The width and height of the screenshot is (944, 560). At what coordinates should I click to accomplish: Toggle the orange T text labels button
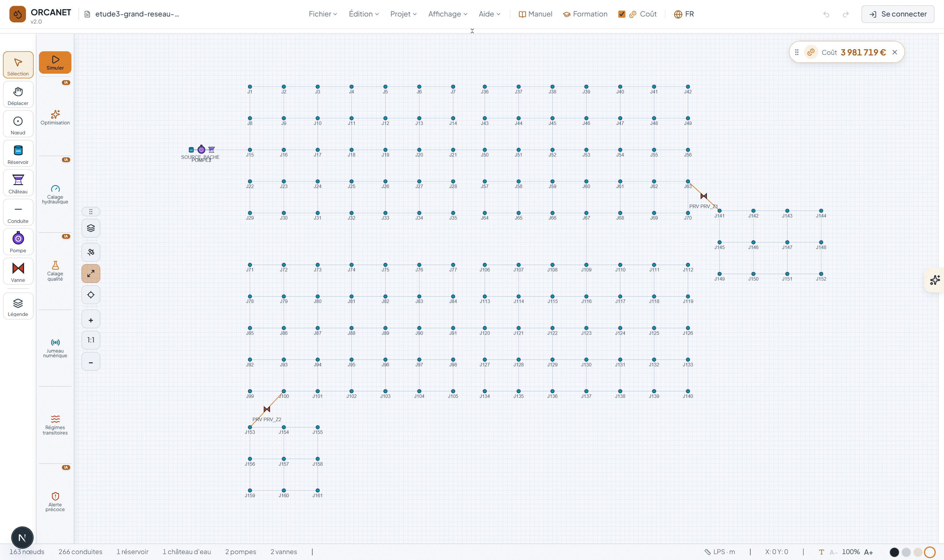pyautogui.click(x=821, y=552)
